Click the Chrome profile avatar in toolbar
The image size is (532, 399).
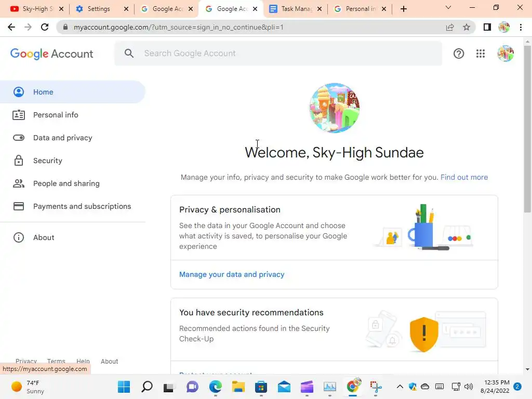click(x=504, y=27)
